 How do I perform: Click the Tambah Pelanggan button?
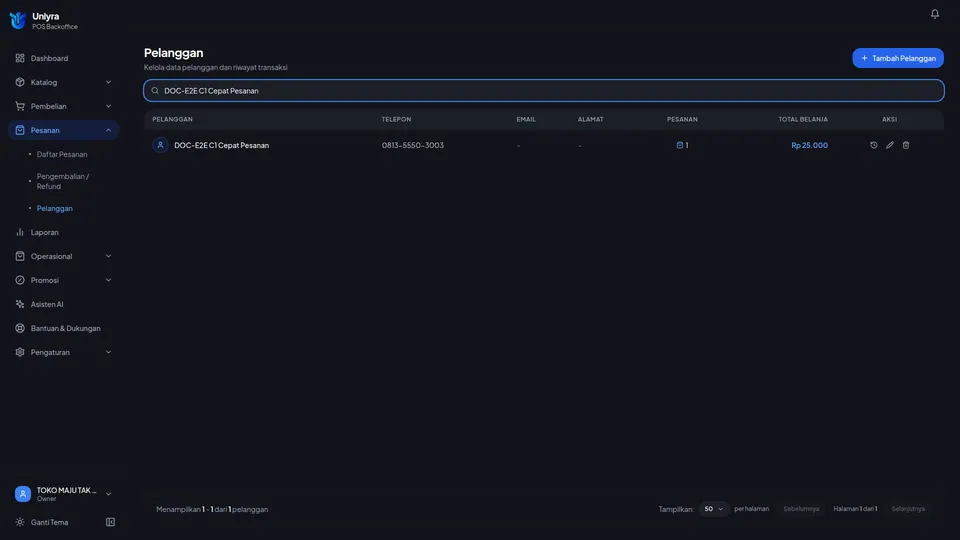tap(898, 58)
